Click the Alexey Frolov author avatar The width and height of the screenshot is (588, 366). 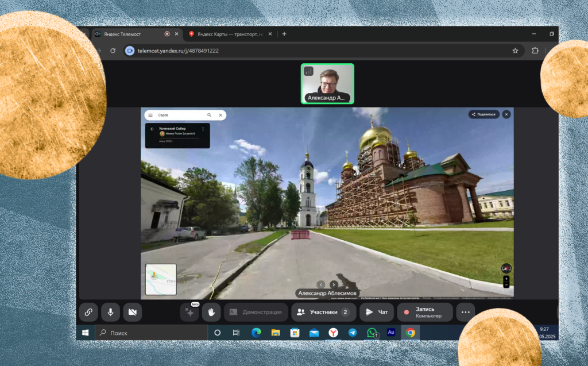(x=162, y=134)
